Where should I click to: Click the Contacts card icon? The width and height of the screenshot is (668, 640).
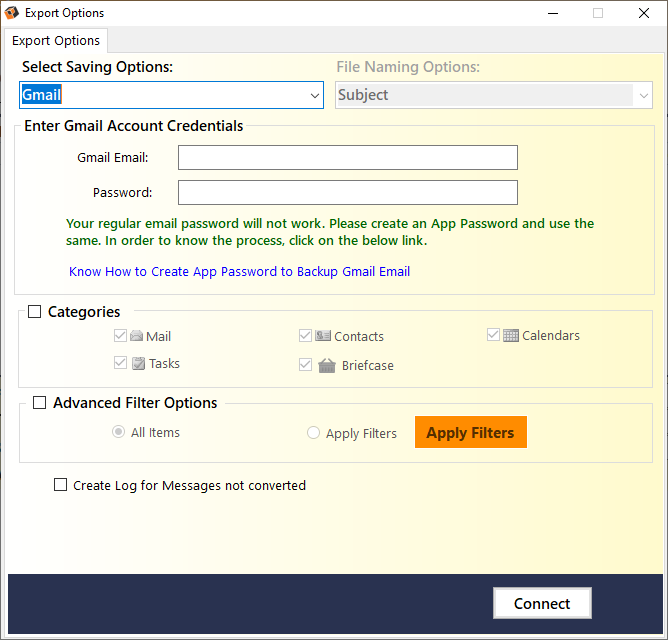(322, 336)
